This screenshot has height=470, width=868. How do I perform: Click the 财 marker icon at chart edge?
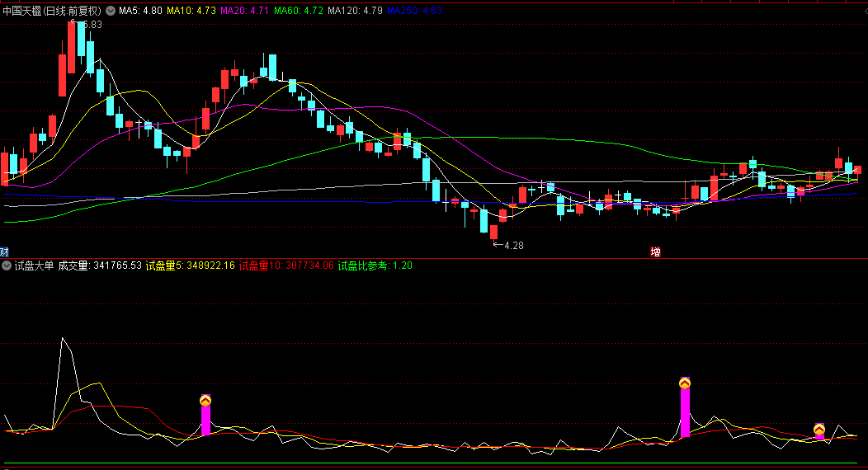tap(4, 252)
